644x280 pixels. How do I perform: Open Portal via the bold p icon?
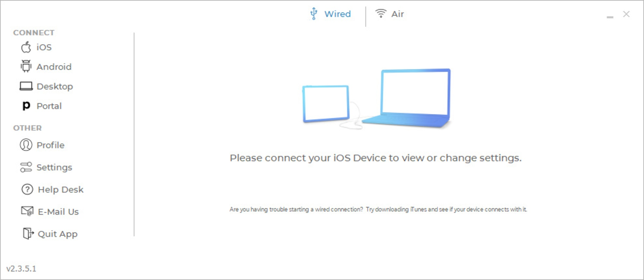click(26, 106)
